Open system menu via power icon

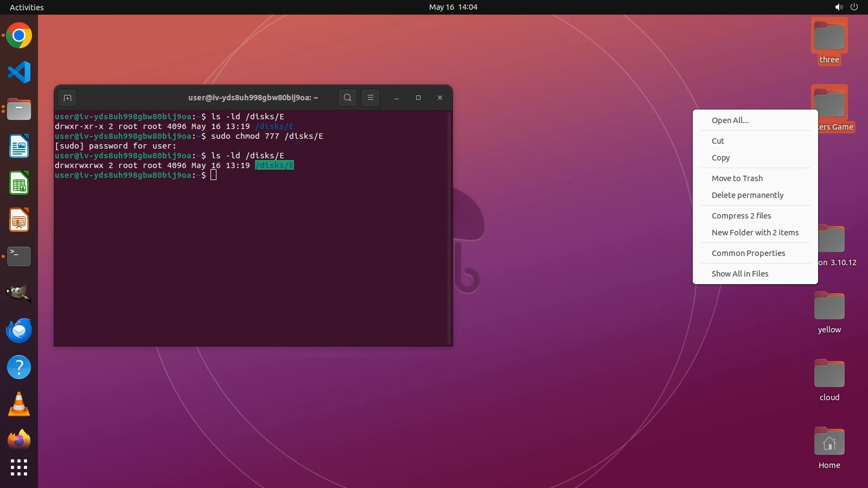[x=854, y=7]
